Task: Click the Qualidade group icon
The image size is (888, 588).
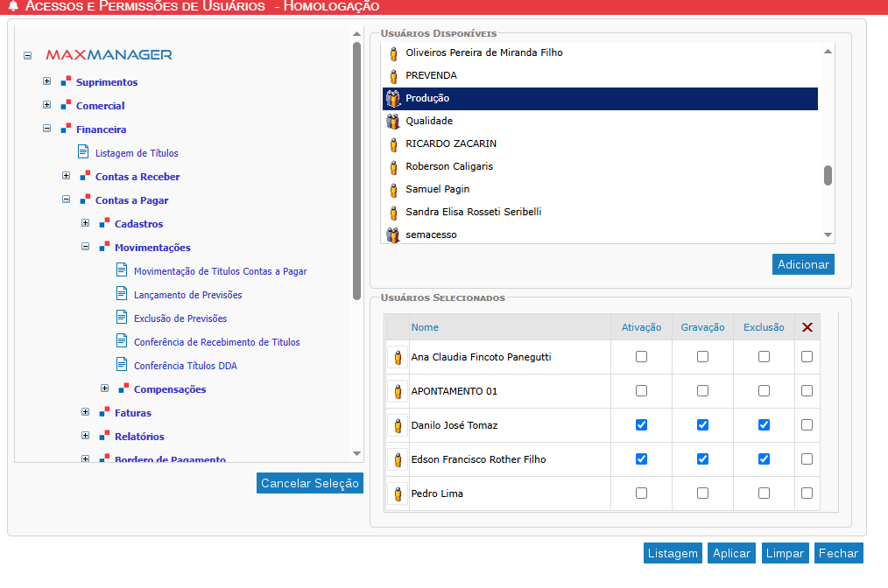Action: 393,122
